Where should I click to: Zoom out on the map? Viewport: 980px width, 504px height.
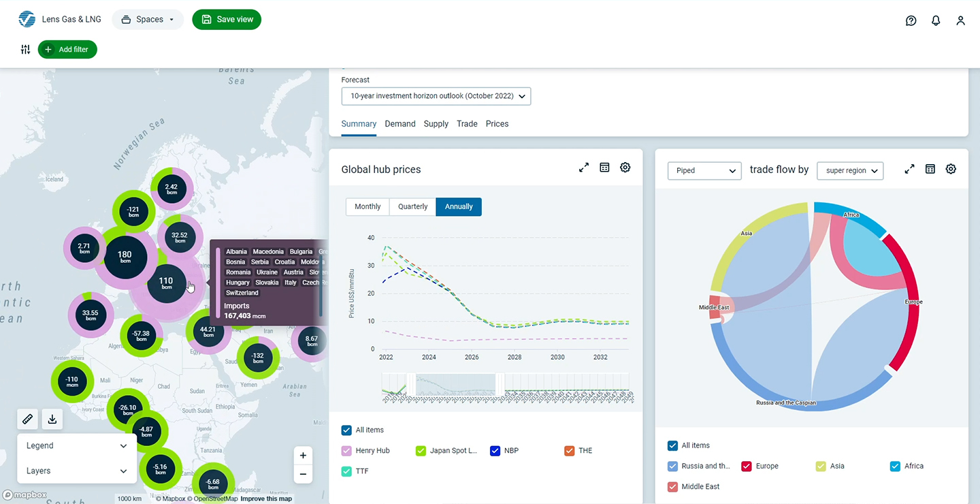[303, 474]
